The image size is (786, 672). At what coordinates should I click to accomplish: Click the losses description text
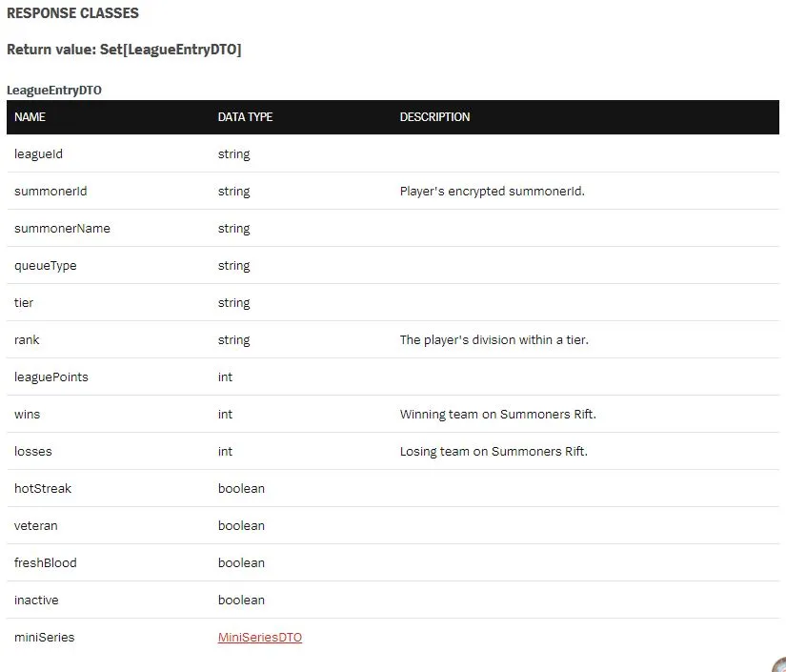tap(494, 452)
